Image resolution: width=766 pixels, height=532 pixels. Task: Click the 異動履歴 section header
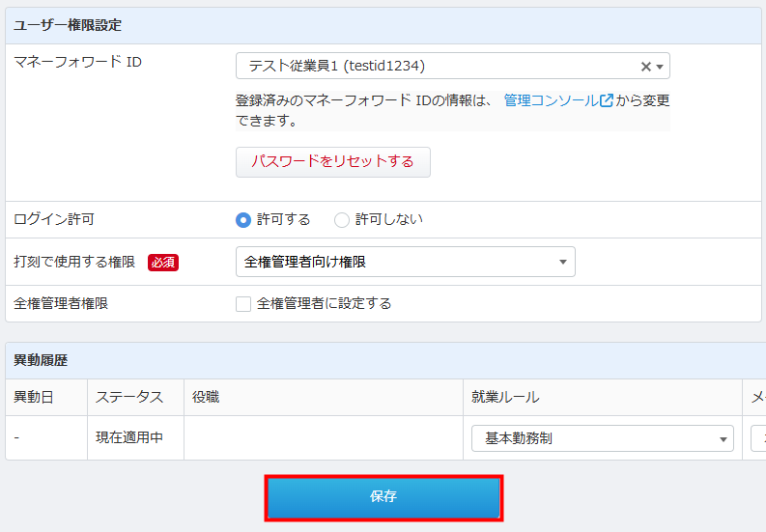click(41, 360)
